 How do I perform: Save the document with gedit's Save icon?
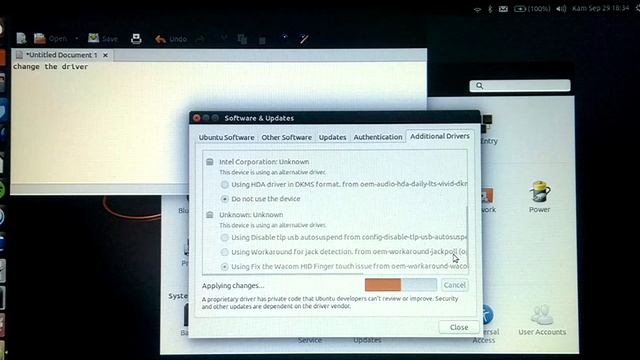click(x=93, y=38)
